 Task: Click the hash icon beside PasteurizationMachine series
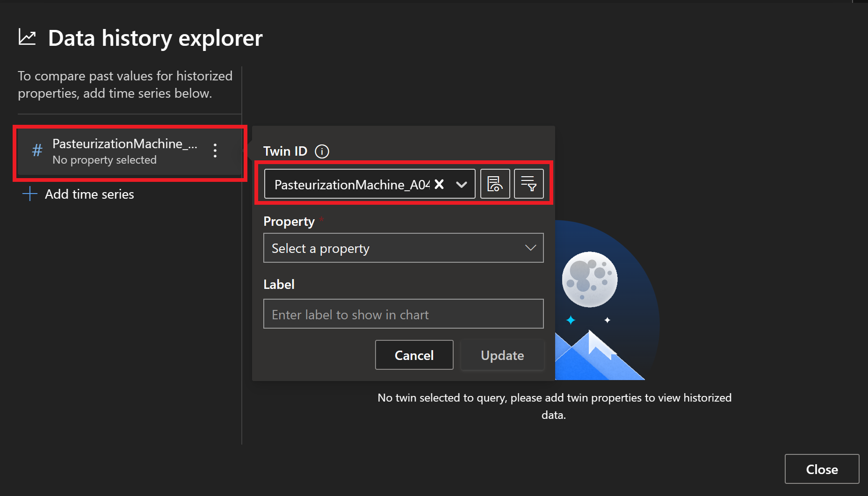[37, 151]
